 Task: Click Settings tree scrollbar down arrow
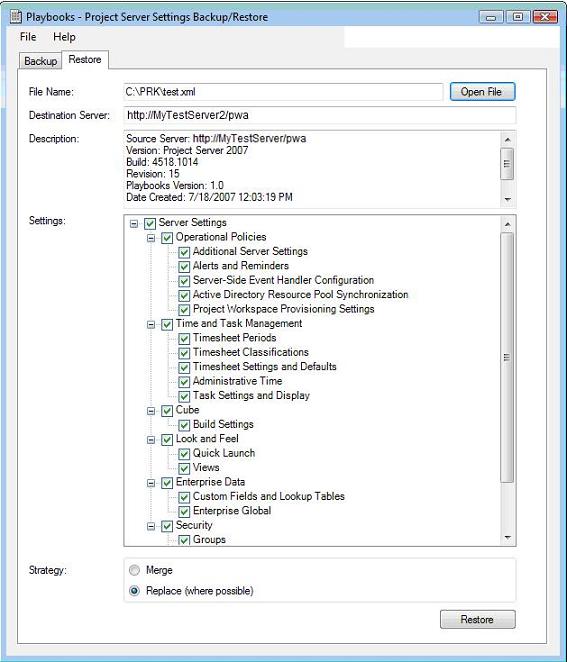coord(507,537)
